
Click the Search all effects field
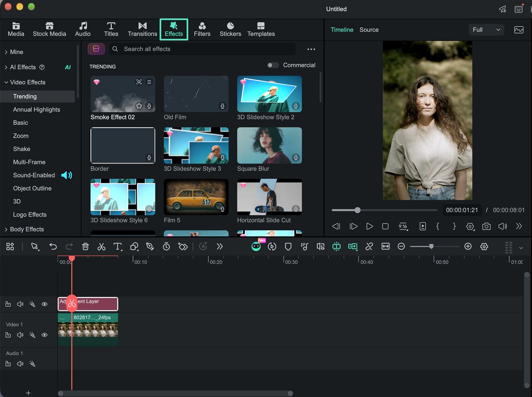[203, 49]
